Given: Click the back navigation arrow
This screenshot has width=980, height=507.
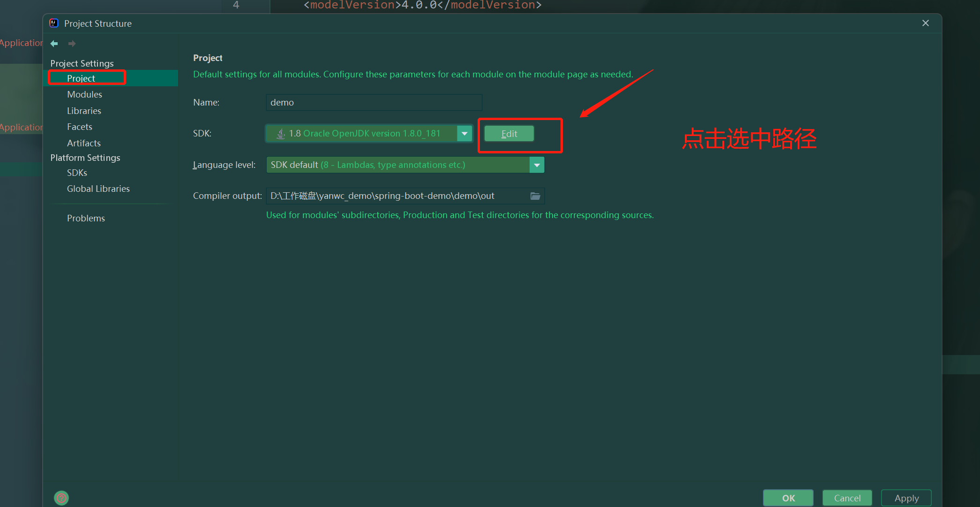Looking at the screenshot, I should click(x=54, y=44).
